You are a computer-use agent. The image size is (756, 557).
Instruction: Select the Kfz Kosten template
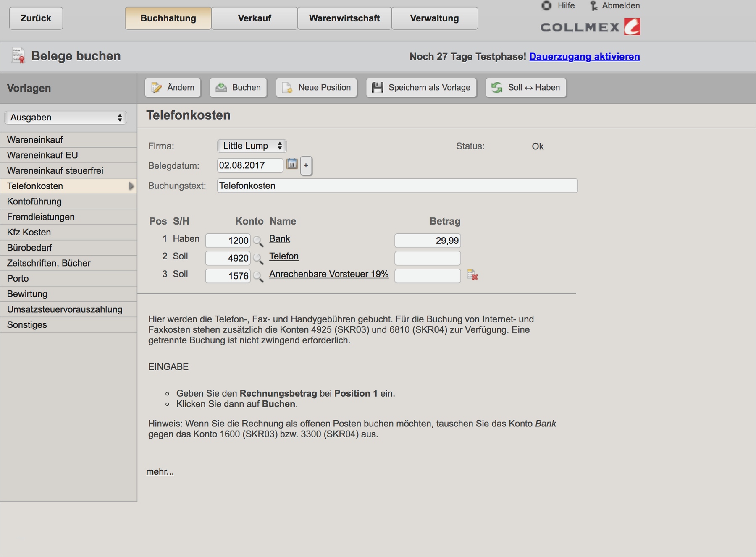[69, 233]
